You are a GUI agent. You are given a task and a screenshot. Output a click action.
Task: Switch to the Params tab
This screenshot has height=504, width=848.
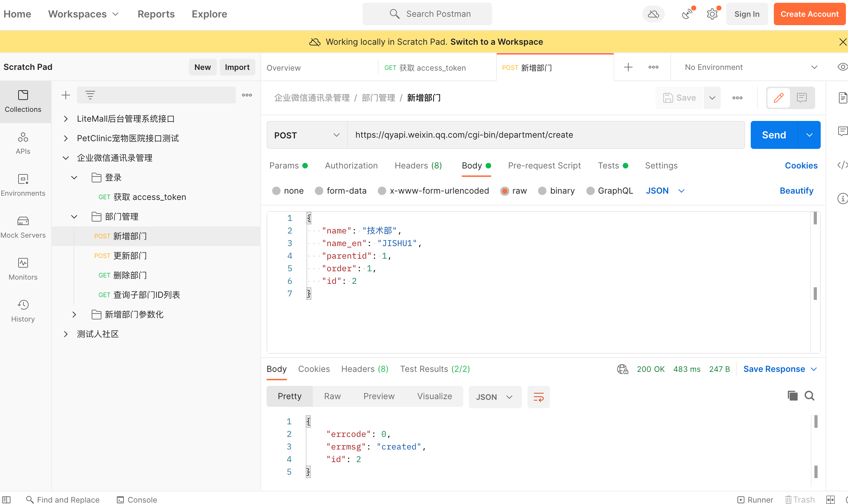[x=288, y=166]
